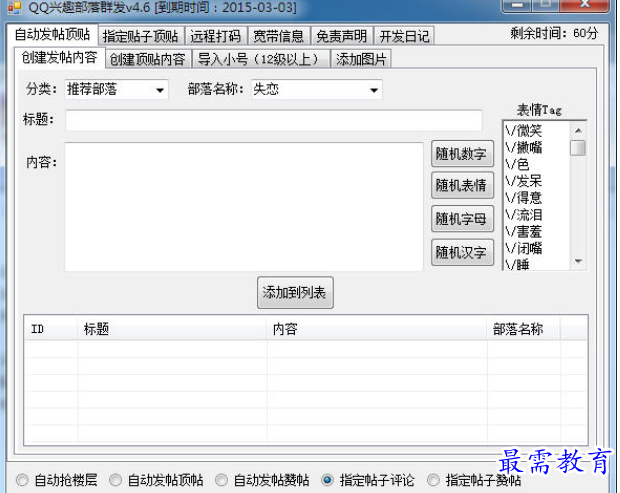Select \/发呆 in the 表情Tag list
The image size is (620, 493).
point(524,181)
